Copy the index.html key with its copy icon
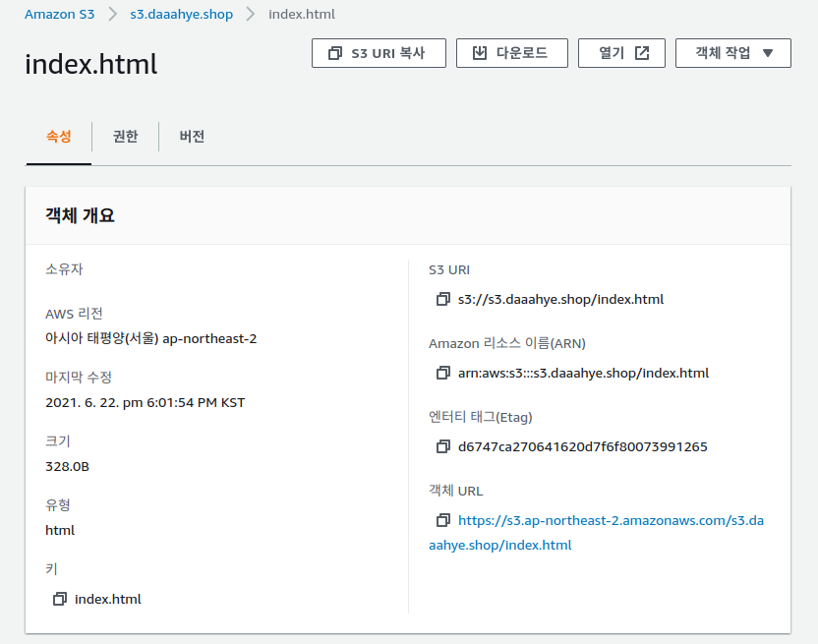The image size is (818, 644). tap(59, 599)
